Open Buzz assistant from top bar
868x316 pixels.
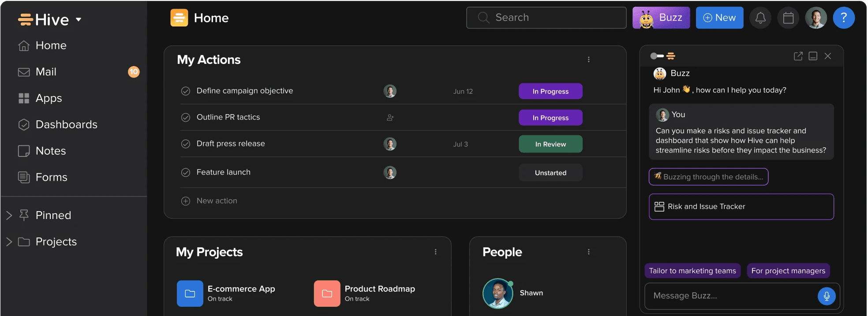661,18
